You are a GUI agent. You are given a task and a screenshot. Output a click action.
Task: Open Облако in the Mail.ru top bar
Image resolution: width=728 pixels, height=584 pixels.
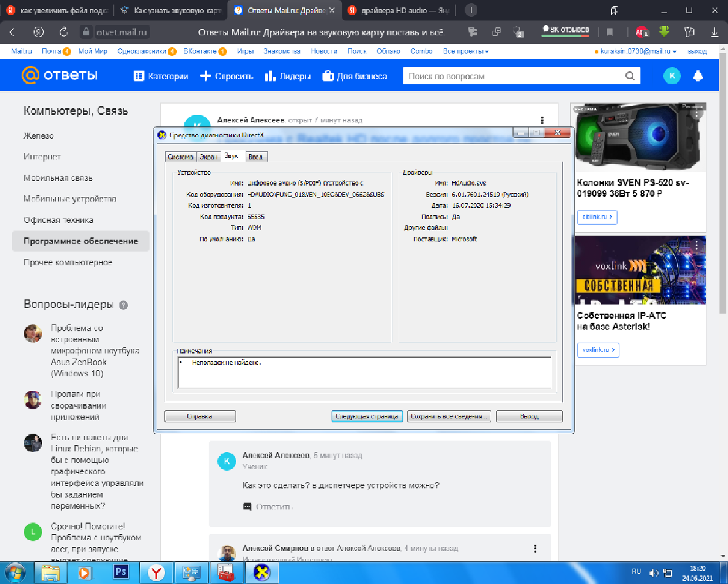pyautogui.click(x=388, y=51)
